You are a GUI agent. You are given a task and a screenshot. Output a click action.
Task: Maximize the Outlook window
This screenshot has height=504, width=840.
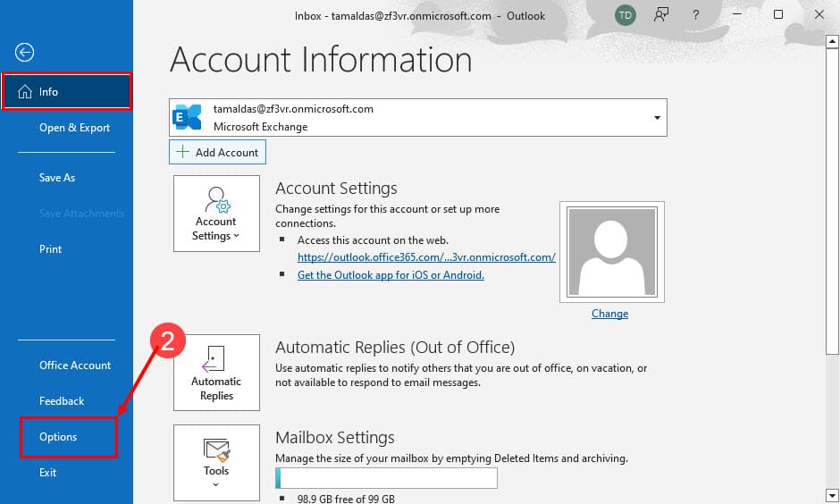click(778, 14)
